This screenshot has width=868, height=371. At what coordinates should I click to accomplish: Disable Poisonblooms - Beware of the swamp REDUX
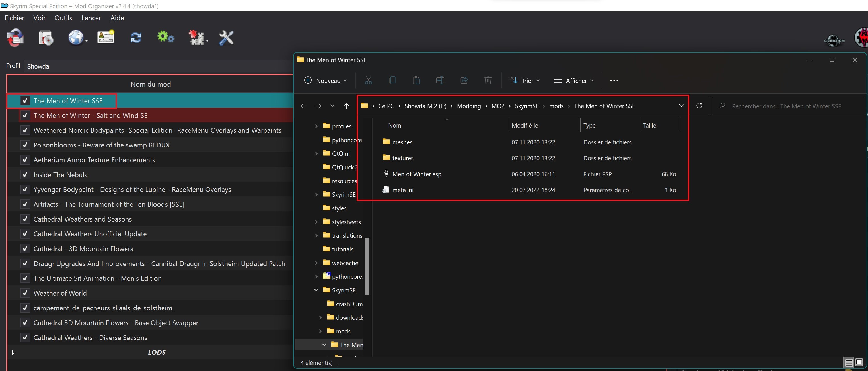click(x=25, y=145)
